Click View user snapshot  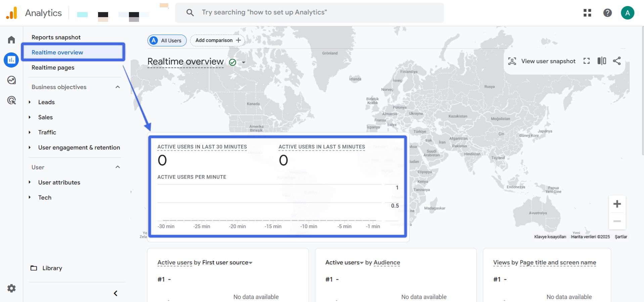click(542, 61)
